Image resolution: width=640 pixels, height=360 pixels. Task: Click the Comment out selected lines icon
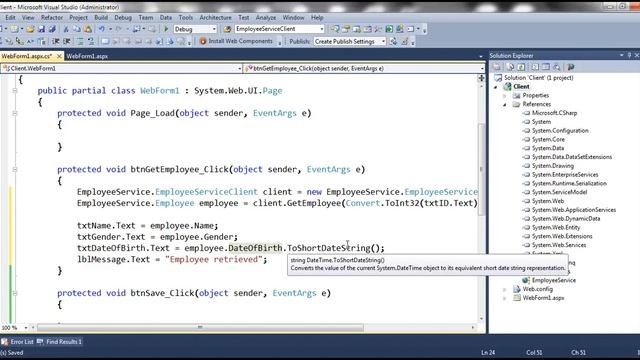click(79, 41)
